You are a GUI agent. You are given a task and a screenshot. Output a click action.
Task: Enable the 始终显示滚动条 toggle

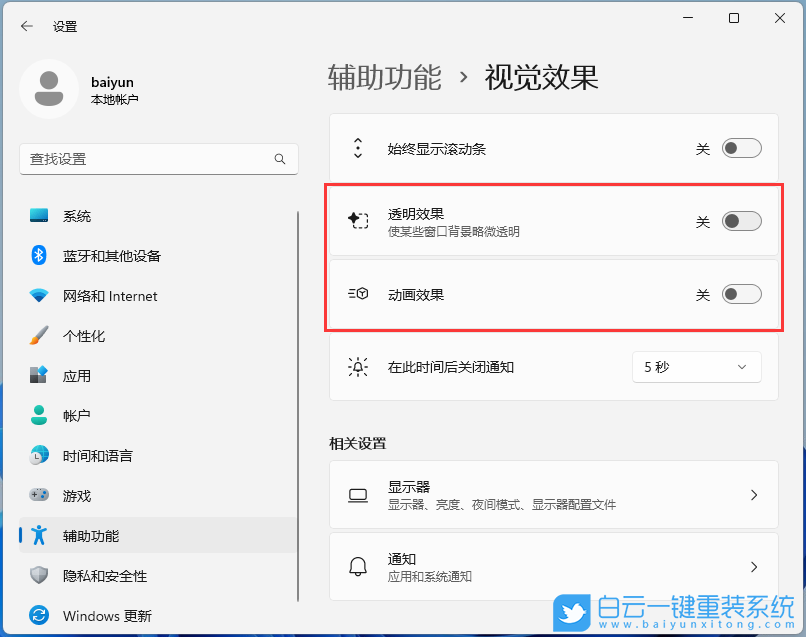(x=741, y=148)
